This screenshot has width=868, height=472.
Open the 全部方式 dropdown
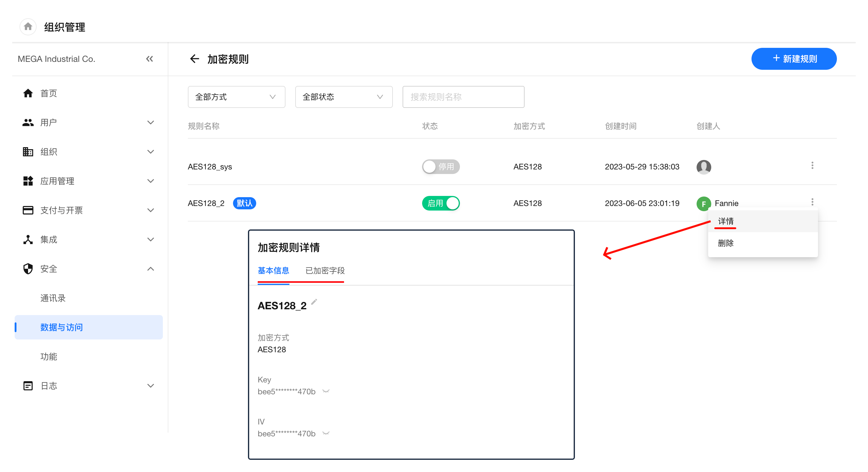(236, 97)
